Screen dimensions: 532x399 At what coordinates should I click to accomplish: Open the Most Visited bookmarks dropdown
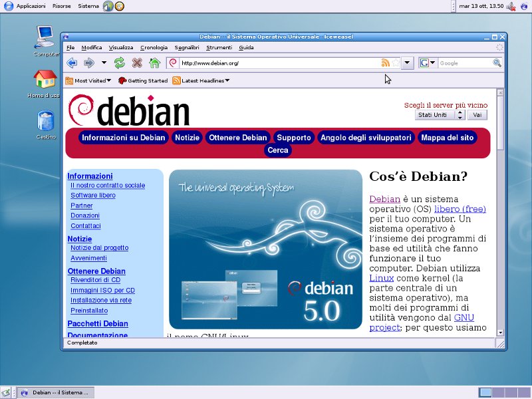(x=88, y=80)
